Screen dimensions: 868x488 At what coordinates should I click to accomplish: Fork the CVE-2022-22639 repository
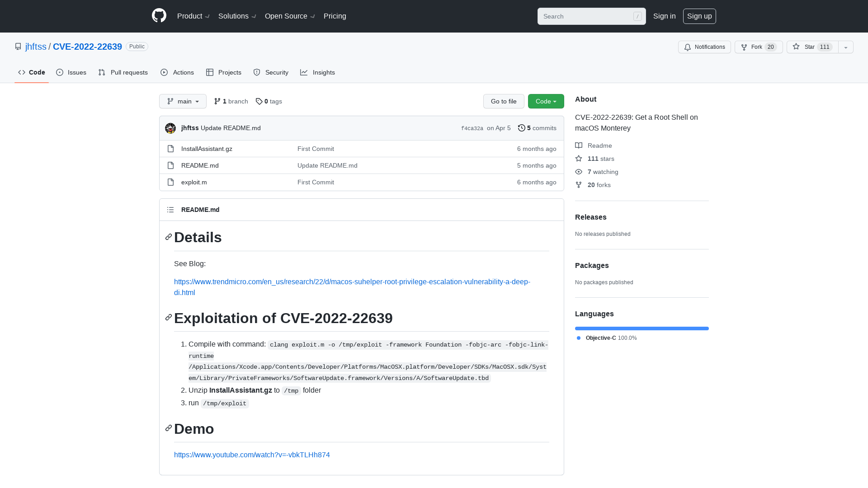[759, 47]
